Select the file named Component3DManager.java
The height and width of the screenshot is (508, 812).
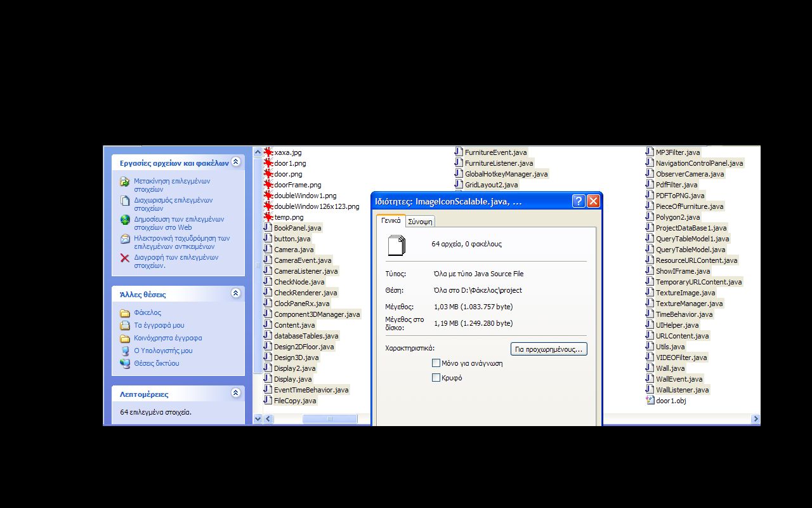pos(317,314)
